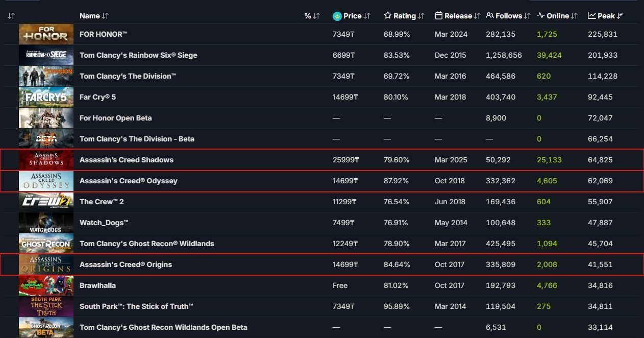Image resolution: width=644 pixels, height=338 pixels.
Task: Open the Brawlhalla thumbnail
Action: (46, 285)
